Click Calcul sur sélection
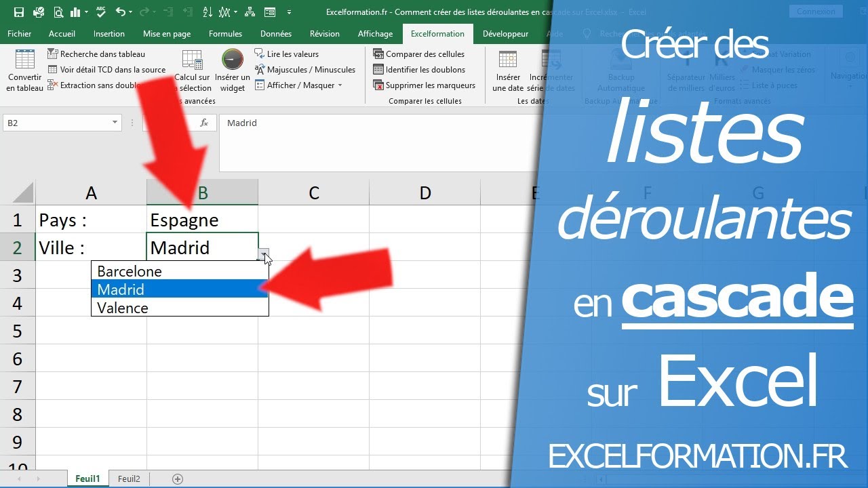This screenshot has height=488, width=868. [193, 71]
